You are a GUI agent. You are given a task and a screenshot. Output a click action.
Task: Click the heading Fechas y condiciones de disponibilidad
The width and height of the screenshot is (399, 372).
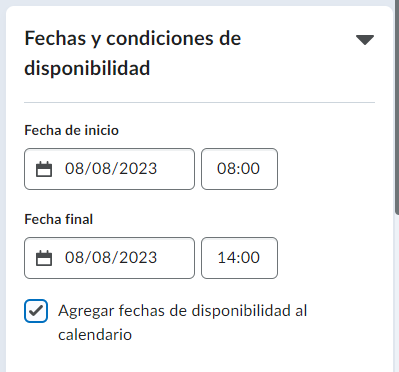pyautogui.click(x=133, y=53)
